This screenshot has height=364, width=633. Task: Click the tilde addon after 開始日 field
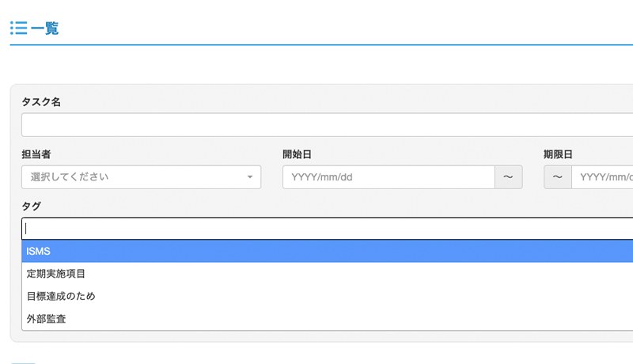509,176
